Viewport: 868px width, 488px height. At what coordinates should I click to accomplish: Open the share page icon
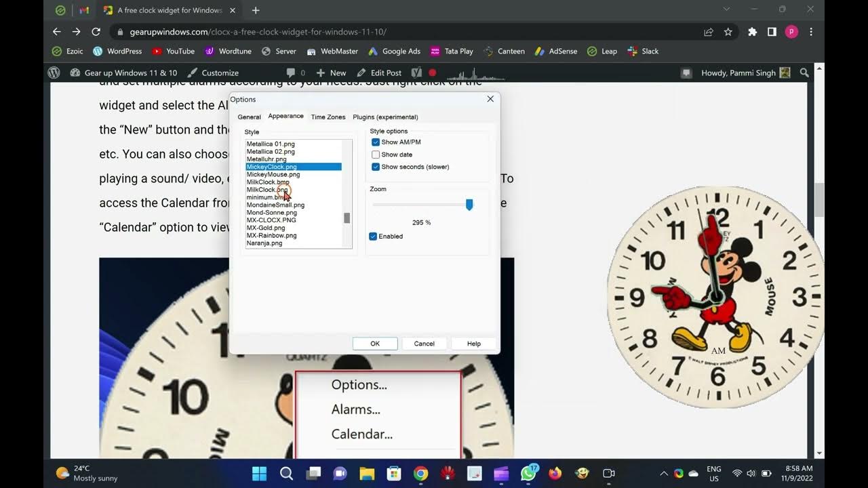709,32
